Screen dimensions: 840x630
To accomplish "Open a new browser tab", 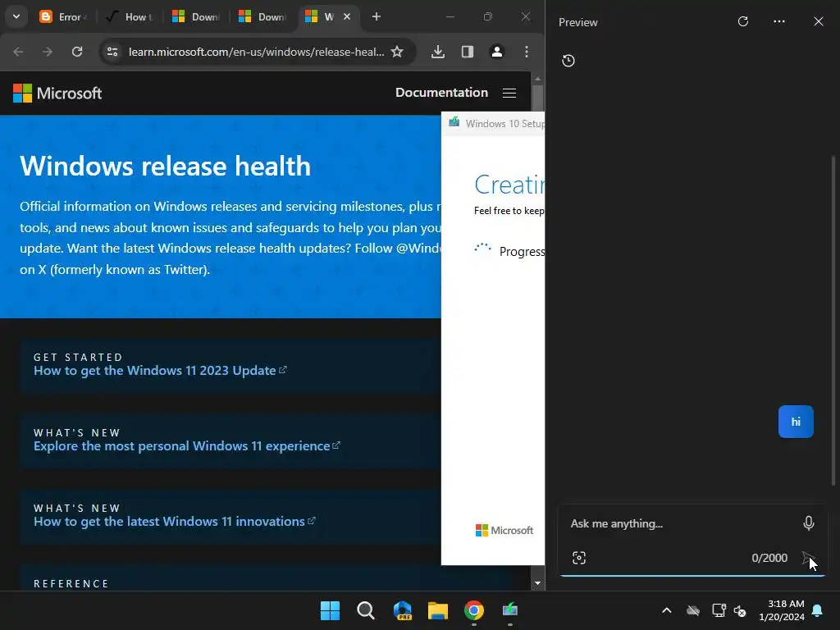I will [x=376, y=16].
